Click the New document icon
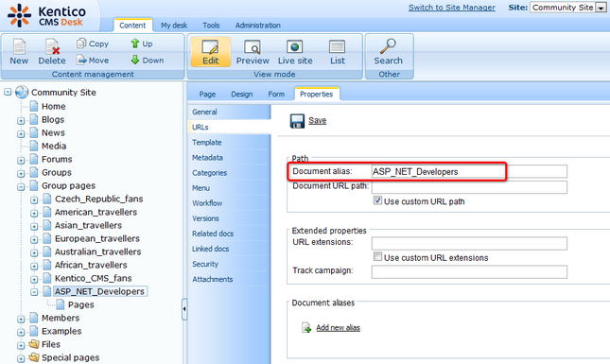This screenshot has width=610, height=364. click(x=19, y=46)
